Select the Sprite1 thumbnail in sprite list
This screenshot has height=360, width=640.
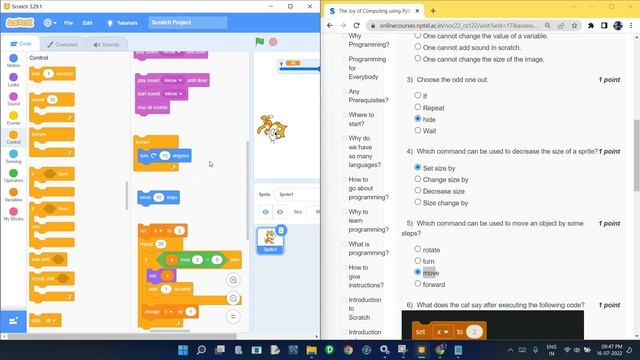point(270,241)
